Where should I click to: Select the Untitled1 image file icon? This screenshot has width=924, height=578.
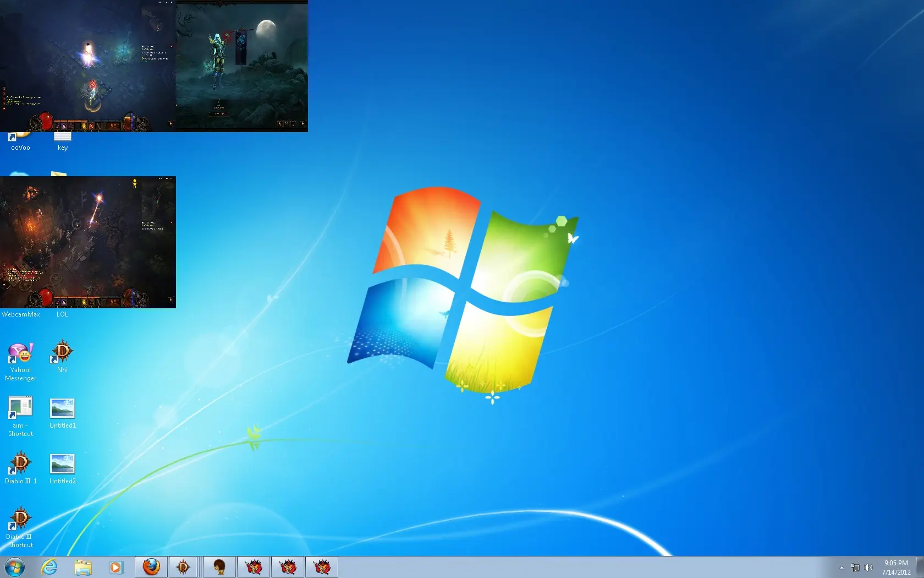point(62,413)
